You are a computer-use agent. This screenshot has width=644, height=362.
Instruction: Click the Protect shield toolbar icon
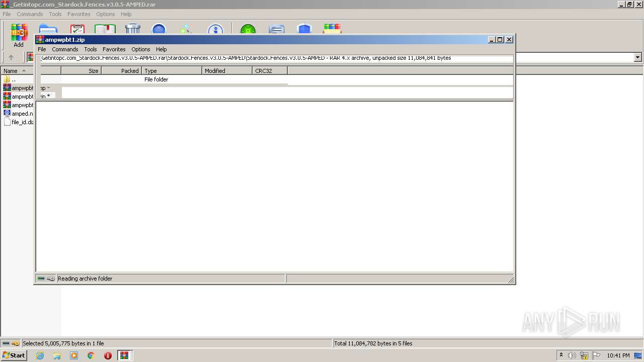(304, 29)
